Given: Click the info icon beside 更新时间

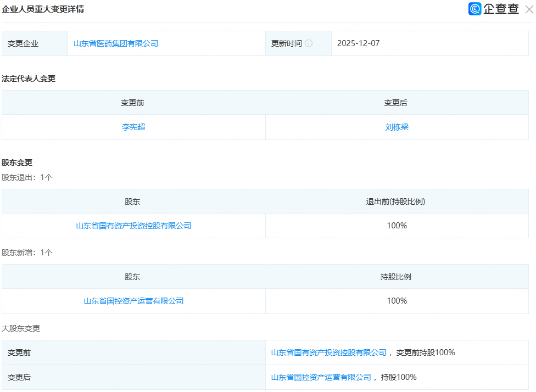Looking at the screenshot, I should [309, 43].
